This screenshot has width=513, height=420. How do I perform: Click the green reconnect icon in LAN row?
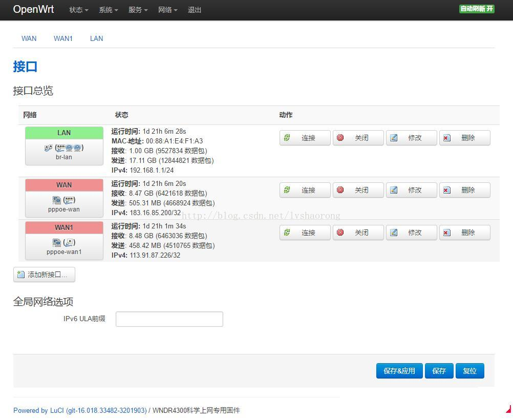[287, 137]
